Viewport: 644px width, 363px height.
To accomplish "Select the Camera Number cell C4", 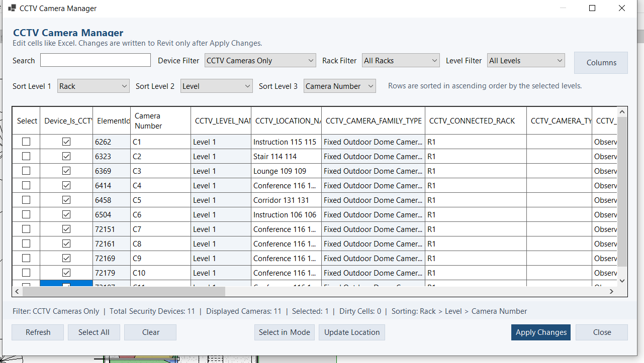I will click(160, 185).
